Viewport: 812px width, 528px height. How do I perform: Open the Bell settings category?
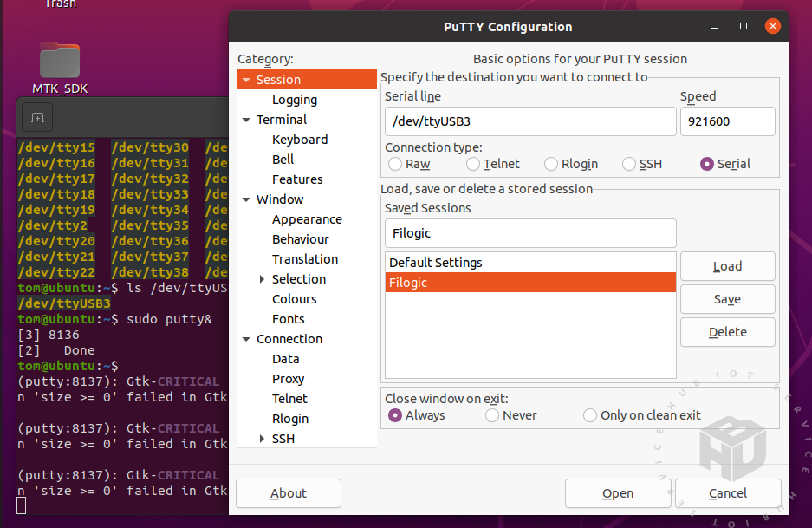[283, 160]
